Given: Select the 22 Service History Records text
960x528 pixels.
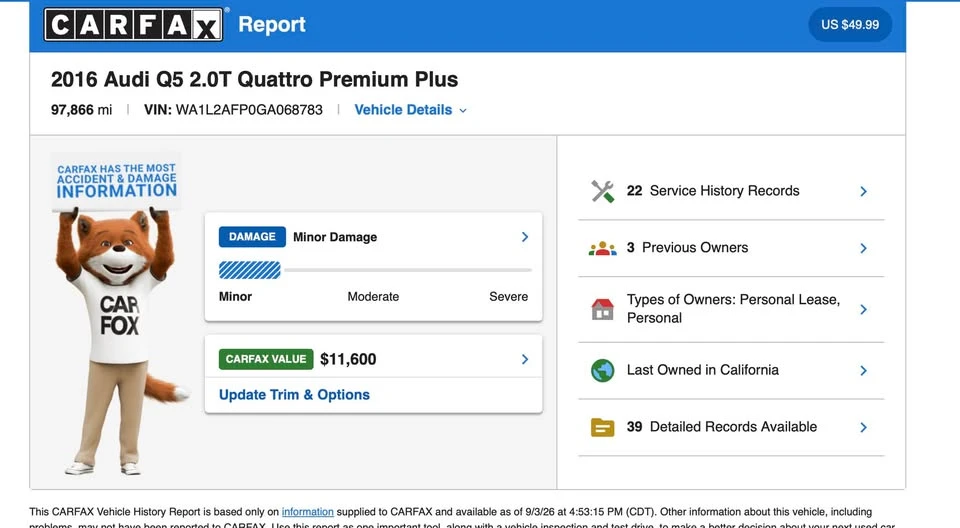Looking at the screenshot, I should coord(713,191).
